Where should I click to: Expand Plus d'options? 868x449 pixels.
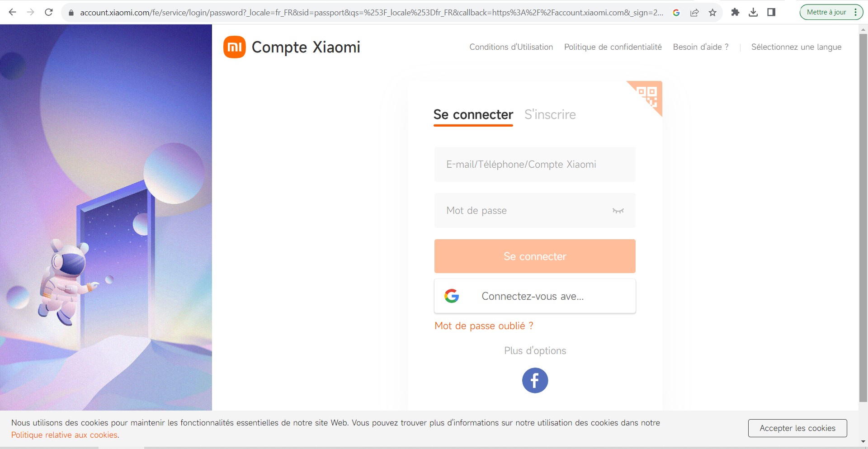pyautogui.click(x=535, y=350)
